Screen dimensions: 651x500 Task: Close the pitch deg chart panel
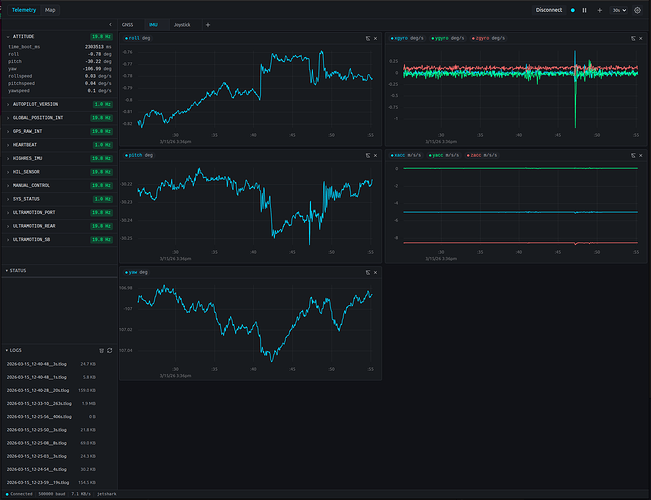[376, 155]
